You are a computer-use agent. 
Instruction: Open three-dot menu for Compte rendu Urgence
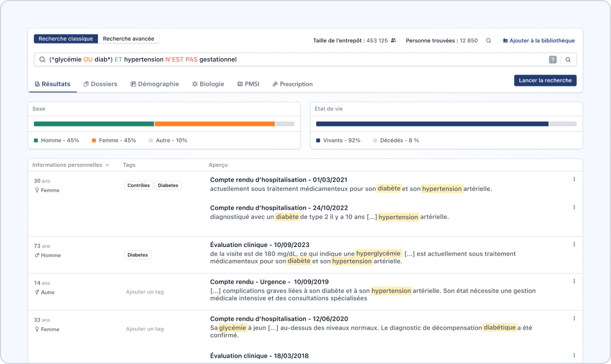pyautogui.click(x=574, y=281)
